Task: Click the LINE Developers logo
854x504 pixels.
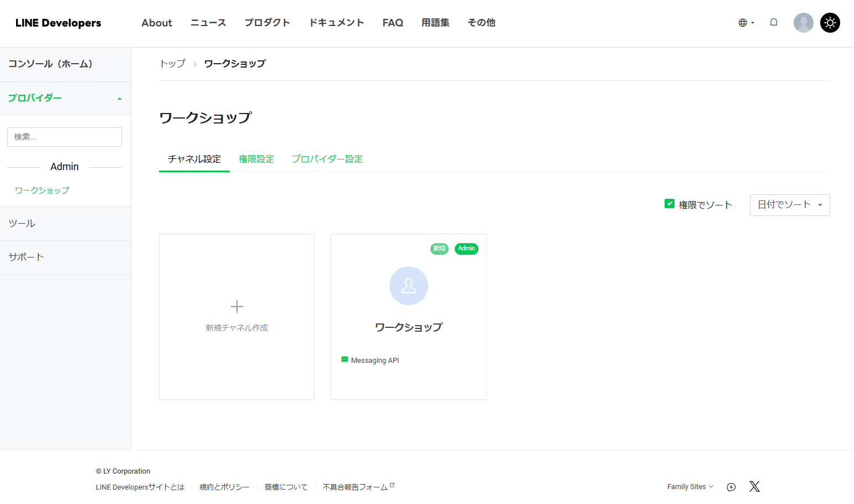Action: [x=58, y=23]
